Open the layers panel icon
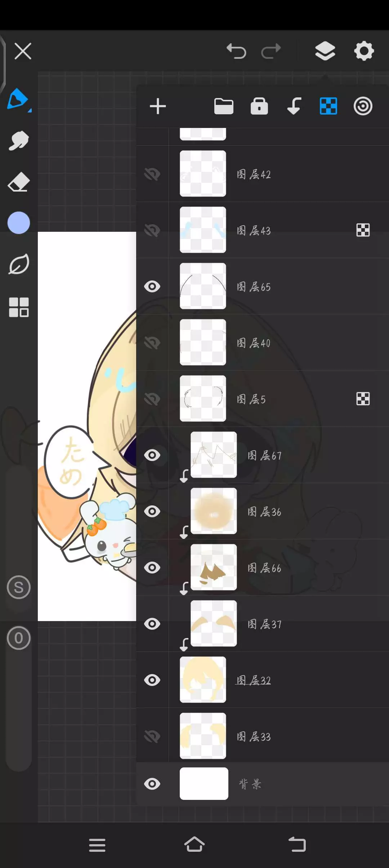Viewport: 389px width, 868px height. tap(325, 51)
